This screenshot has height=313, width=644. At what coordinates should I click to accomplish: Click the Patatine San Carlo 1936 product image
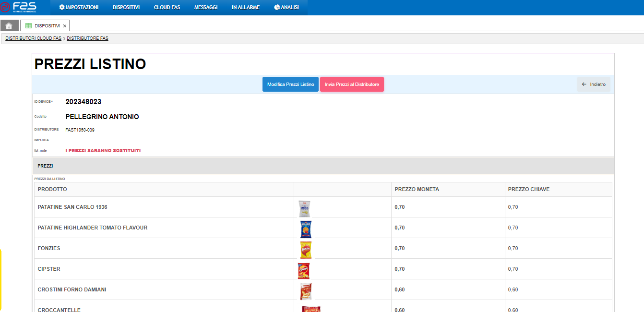305,208
